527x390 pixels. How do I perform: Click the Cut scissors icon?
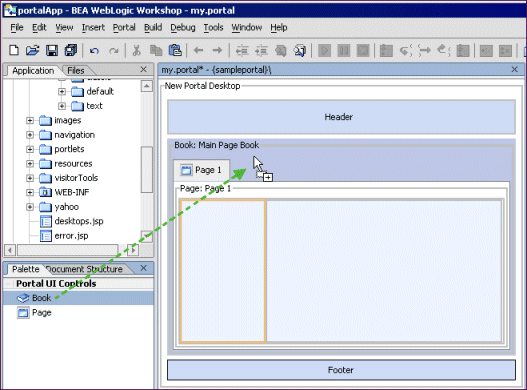tap(136, 50)
